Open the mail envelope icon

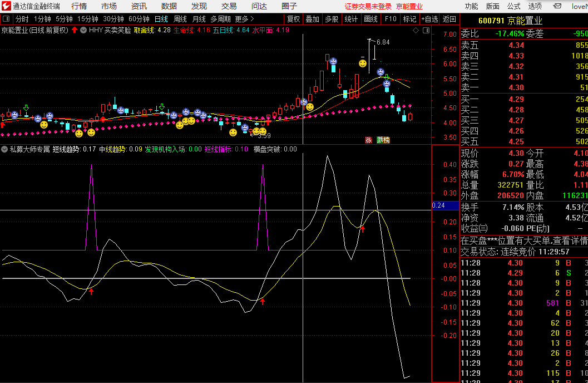tap(557, 6)
